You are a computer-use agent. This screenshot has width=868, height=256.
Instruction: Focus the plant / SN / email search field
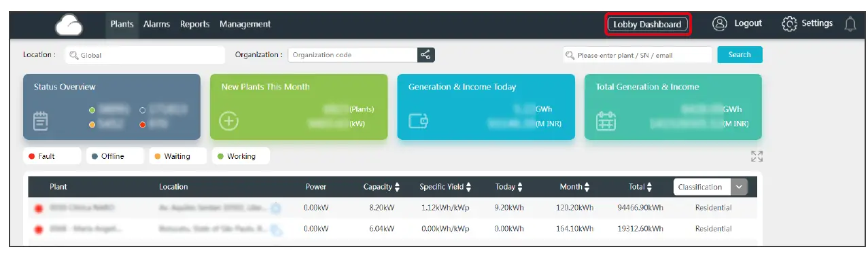tap(638, 55)
